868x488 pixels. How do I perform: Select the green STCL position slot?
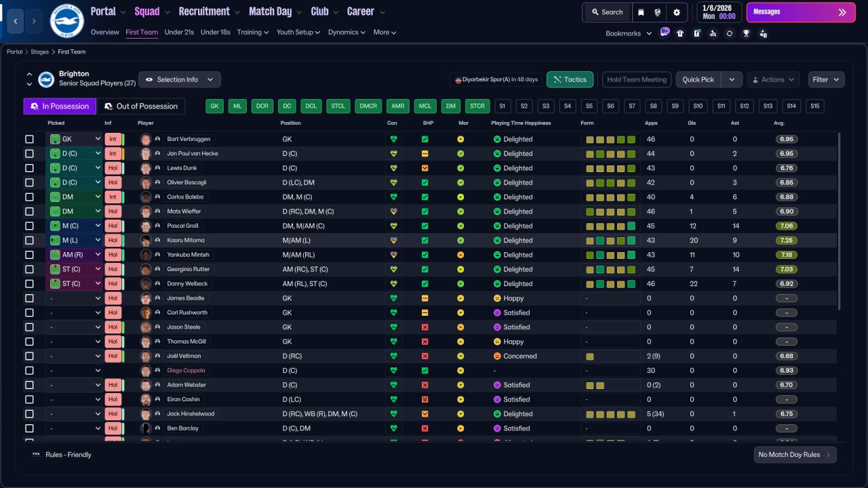pos(338,106)
